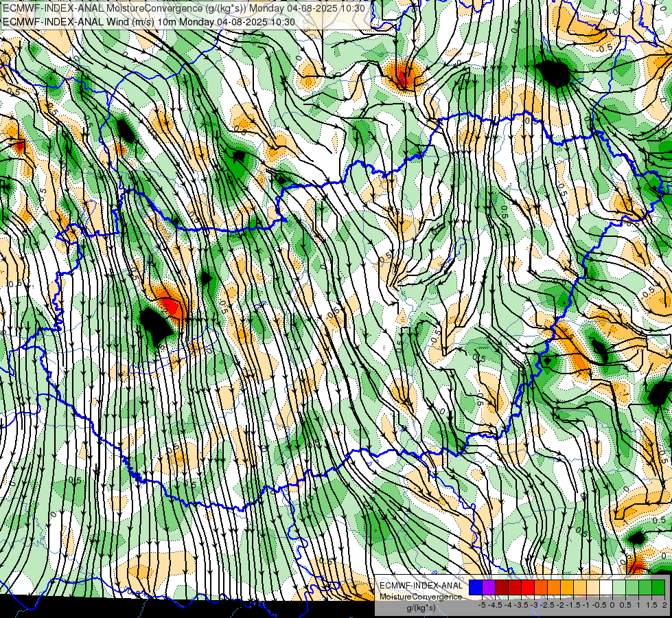Screen dimensions: 672x618
Task: Click the -4.5 tick value on the legend scale
Action: [495, 605]
